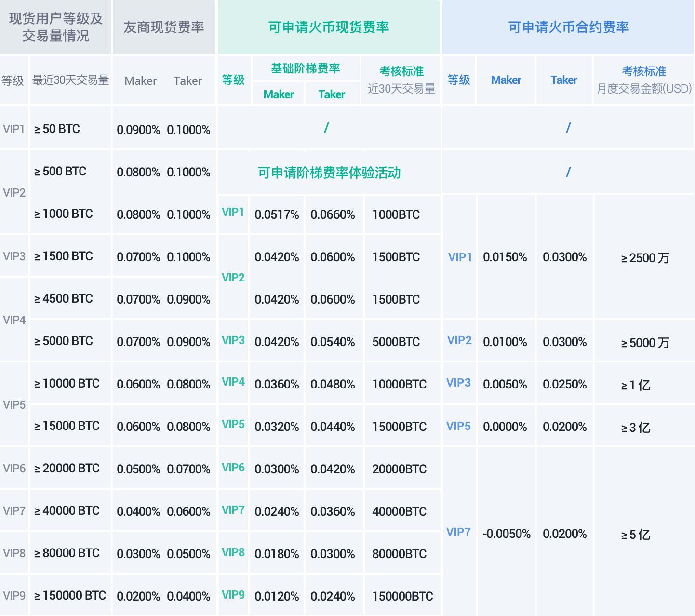Click the green VIP9 level label

[233, 595]
